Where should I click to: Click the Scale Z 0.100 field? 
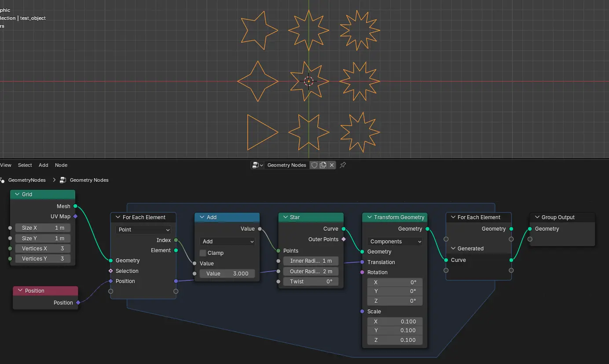[x=395, y=340]
